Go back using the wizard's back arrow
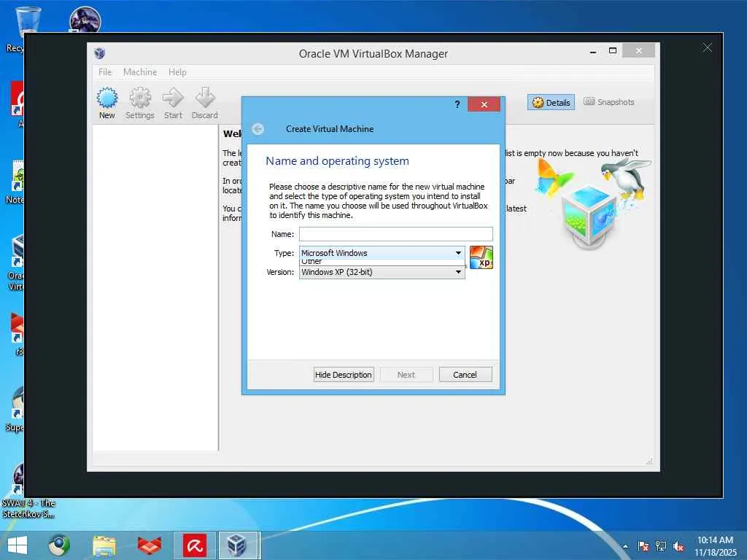 click(258, 129)
